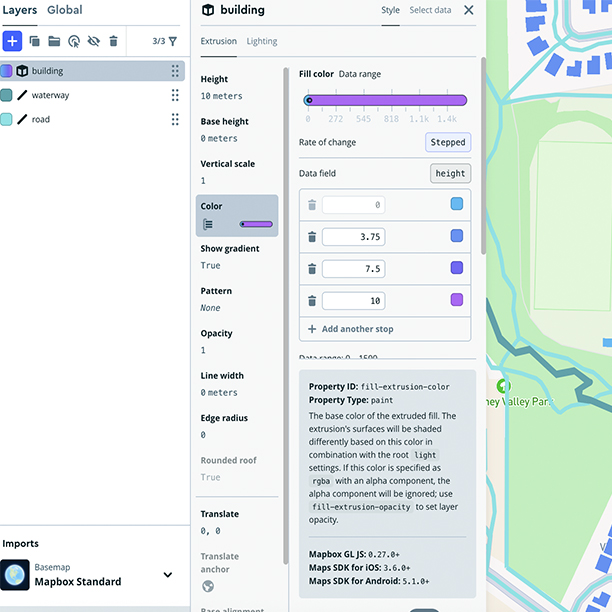Select the Extrusion sub-tab

coord(219,41)
